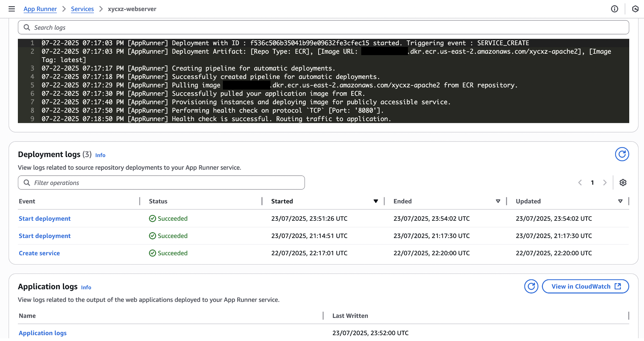Open the Info link next to Deployment logs
644x341 pixels.
(x=100, y=155)
